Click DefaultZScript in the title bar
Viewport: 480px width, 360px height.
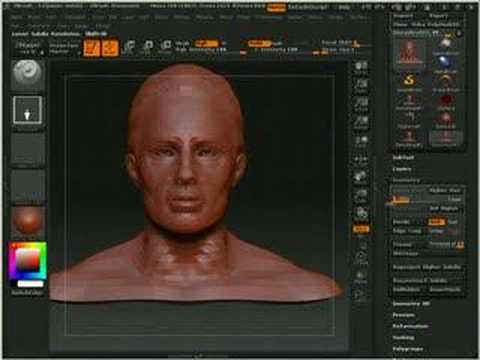pos(308,7)
